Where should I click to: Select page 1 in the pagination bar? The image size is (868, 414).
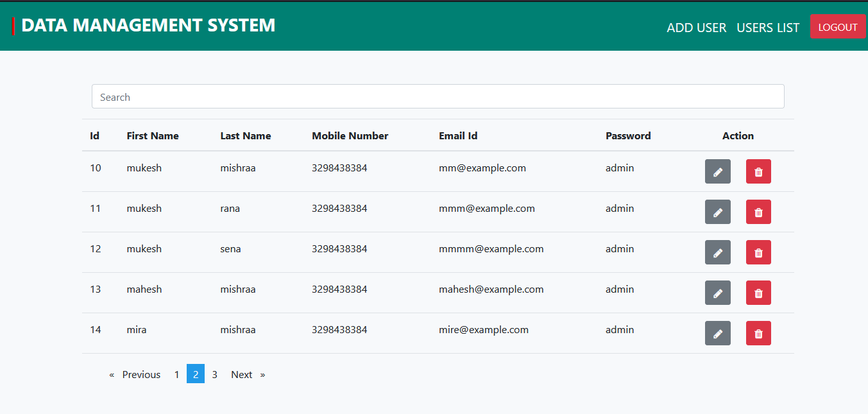pos(176,374)
